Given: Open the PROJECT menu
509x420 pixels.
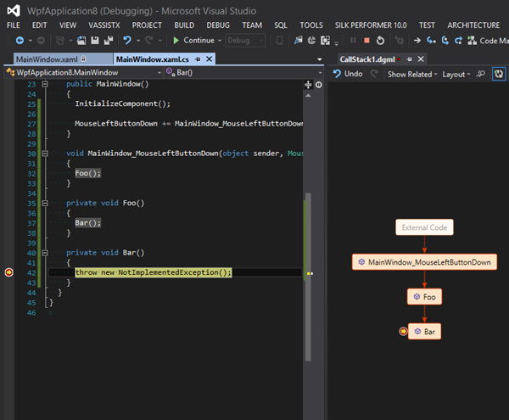Looking at the screenshot, I should pyautogui.click(x=147, y=25).
